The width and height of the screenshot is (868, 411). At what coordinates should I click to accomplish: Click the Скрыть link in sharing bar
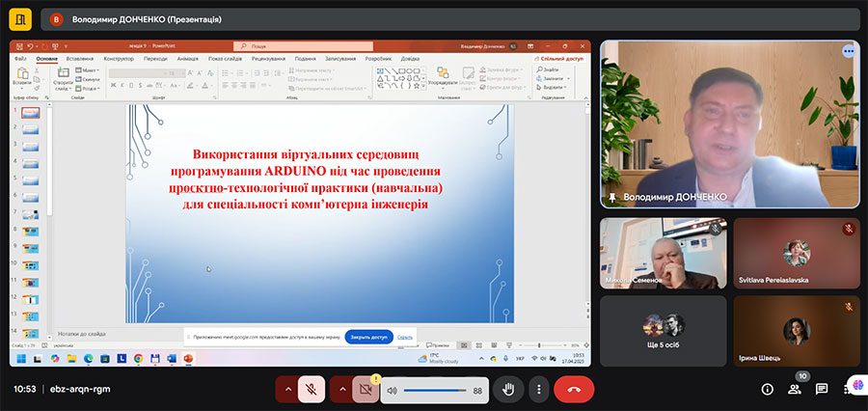pos(405,337)
